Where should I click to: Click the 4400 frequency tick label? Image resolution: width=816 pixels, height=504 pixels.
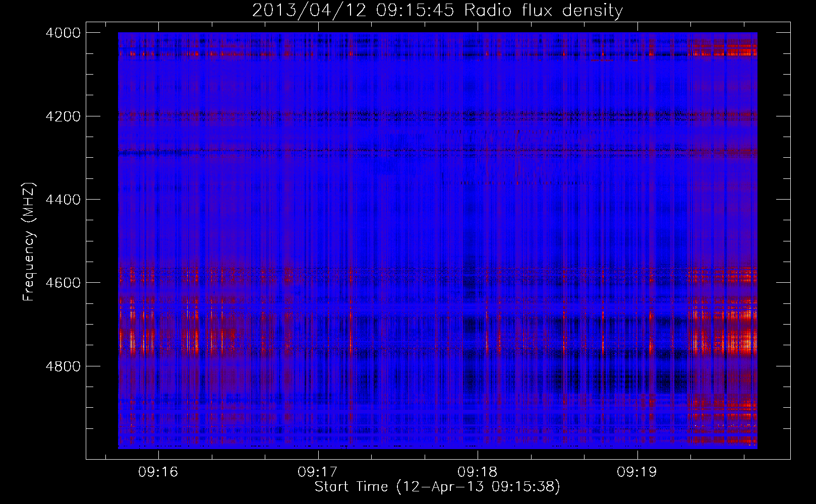pos(63,200)
